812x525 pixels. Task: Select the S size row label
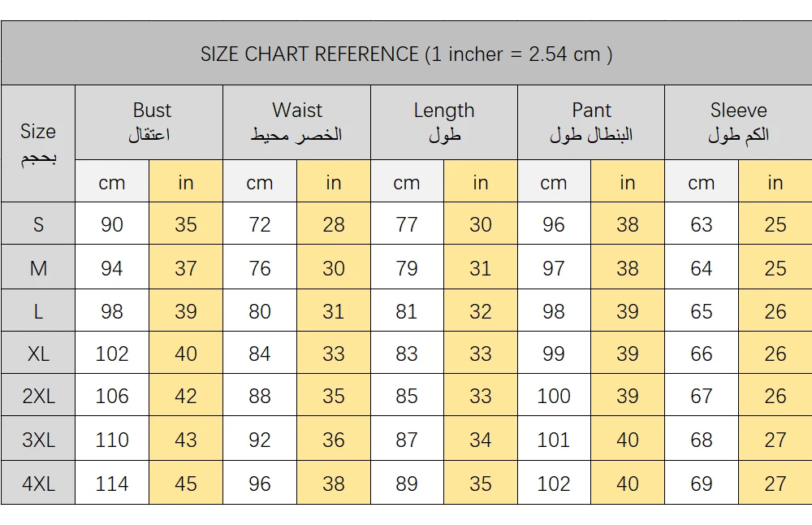click(x=38, y=224)
